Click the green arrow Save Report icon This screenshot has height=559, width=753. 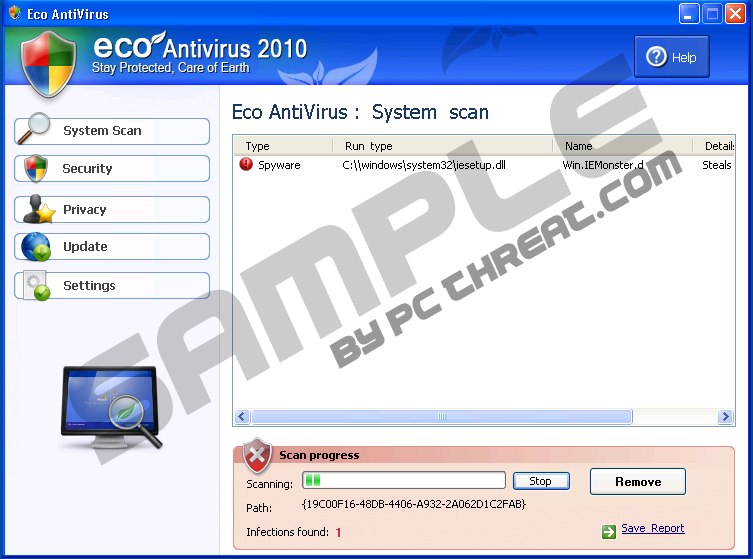click(608, 531)
